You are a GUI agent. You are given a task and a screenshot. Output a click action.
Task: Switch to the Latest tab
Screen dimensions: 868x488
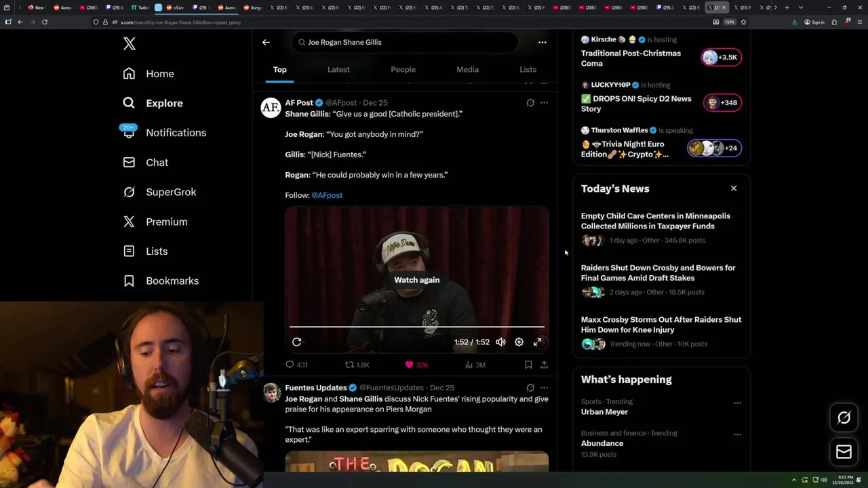tap(338, 70)
